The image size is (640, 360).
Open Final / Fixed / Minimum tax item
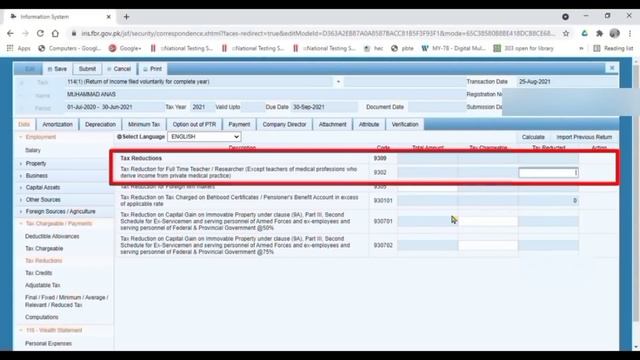pos(67,301)
